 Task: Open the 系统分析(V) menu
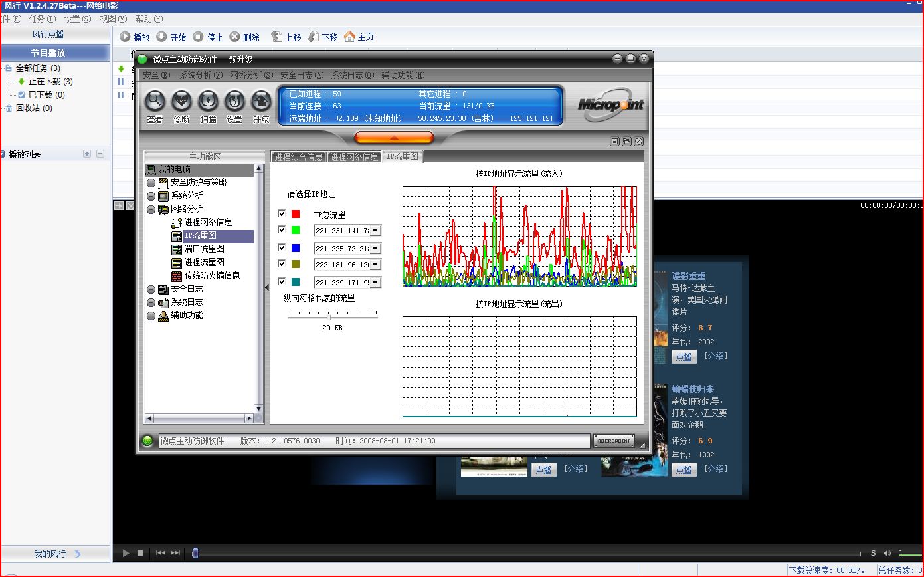click(x=201, y=75)
